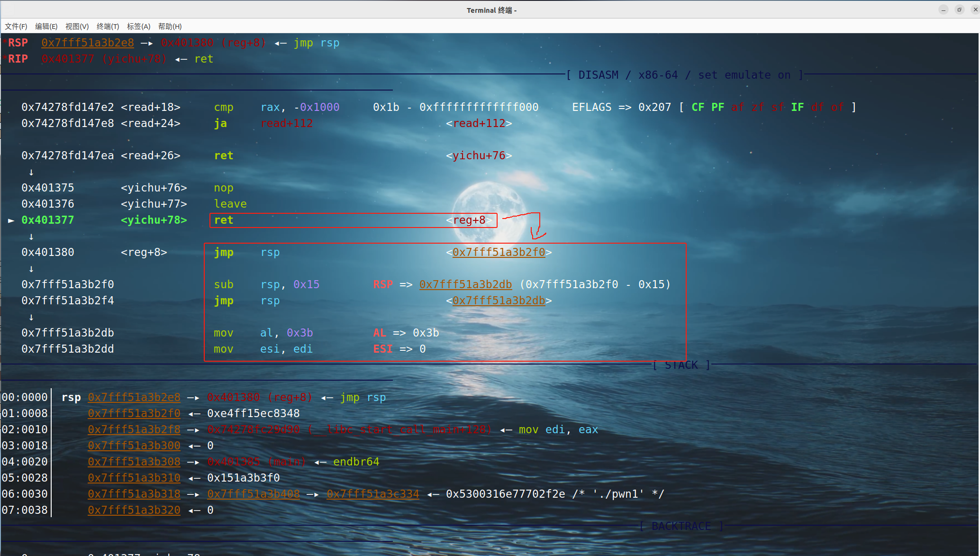Click jmp rsp target address 0x7fff51a3b2f0
This screenshot has width=980, height=556.
(x=499, y=252)
